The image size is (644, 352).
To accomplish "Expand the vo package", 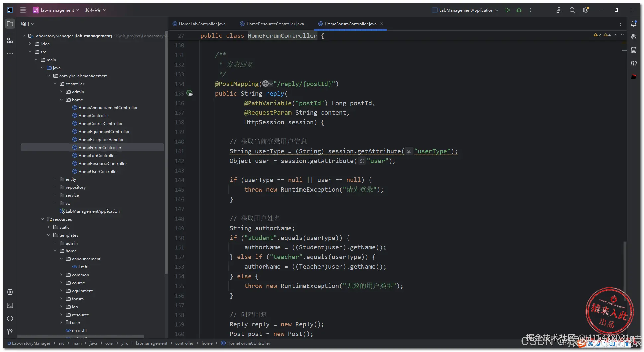I will coord(55,203).
